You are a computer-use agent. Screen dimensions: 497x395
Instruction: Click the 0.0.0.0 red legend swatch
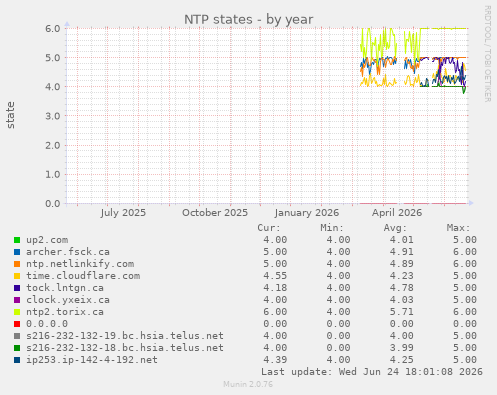click(17, 324)
